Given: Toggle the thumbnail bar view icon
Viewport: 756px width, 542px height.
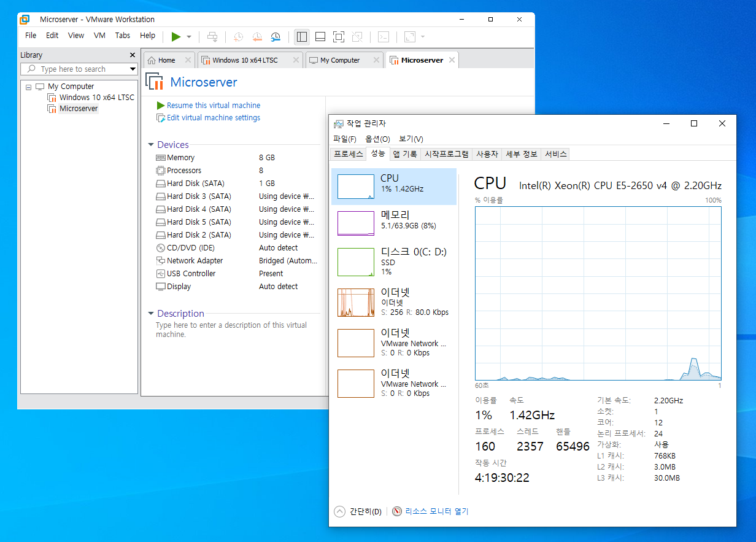Looking at the screenshot, I should click(320, 37).
